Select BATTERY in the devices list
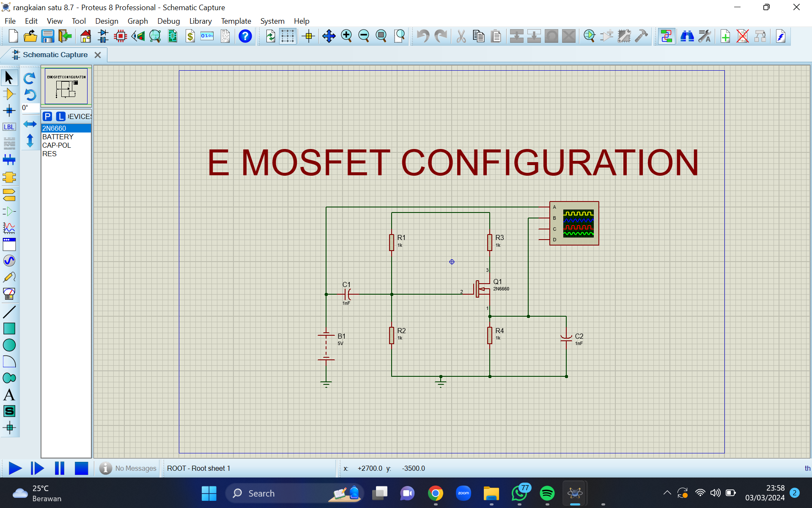The height and width of the screenshot is (508, 812). 58,137
